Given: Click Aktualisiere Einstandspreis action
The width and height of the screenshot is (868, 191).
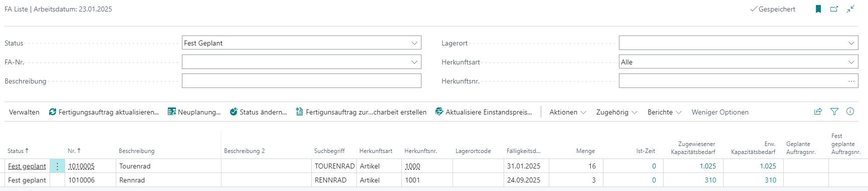Looking at the screenshot, I should (484, 112).
